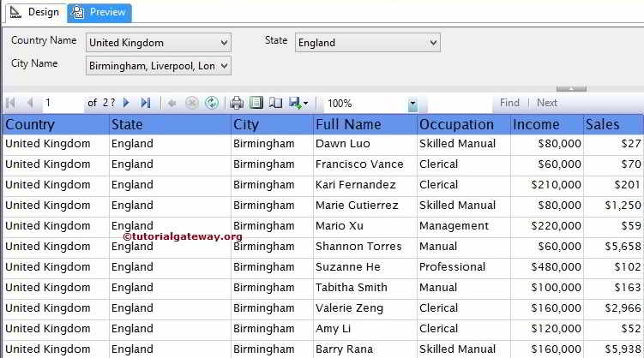Select the Shannon Torres cell
This screenshot has width=644, height=358.
tap(365, 247)
